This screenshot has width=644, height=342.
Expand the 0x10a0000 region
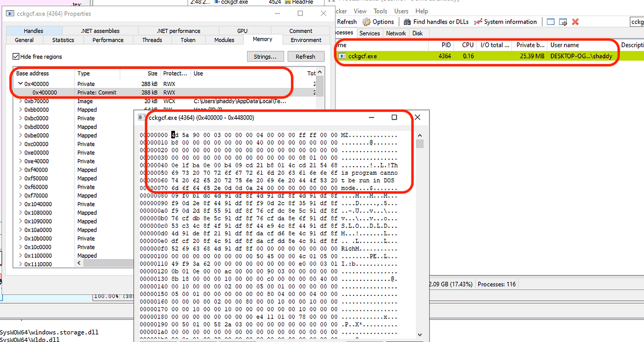[x=20, y=230]
